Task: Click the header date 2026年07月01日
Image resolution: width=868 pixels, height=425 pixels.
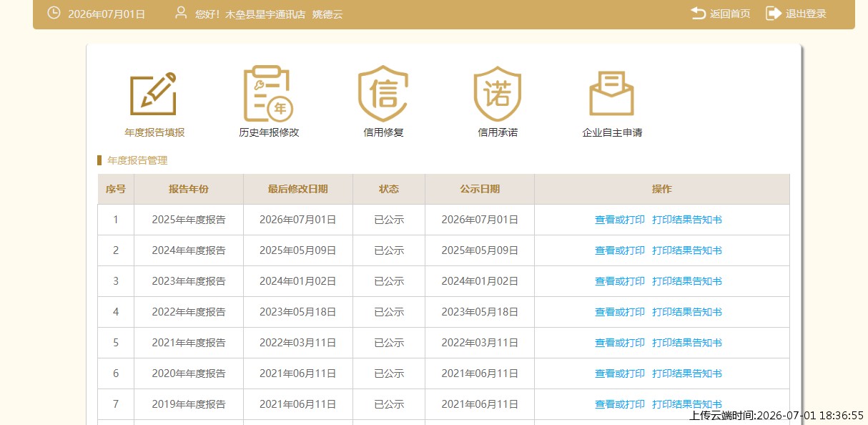Action: click(x=107, y=14)
